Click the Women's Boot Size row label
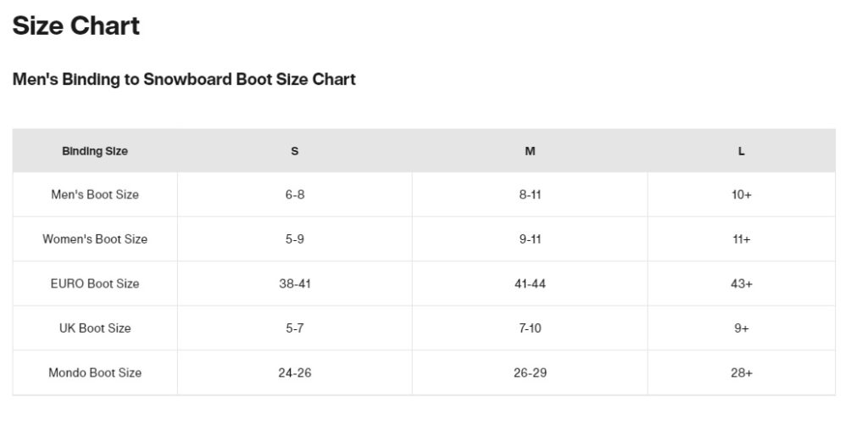The width and height of the screenshot is (868, 448). click(95, 239)
